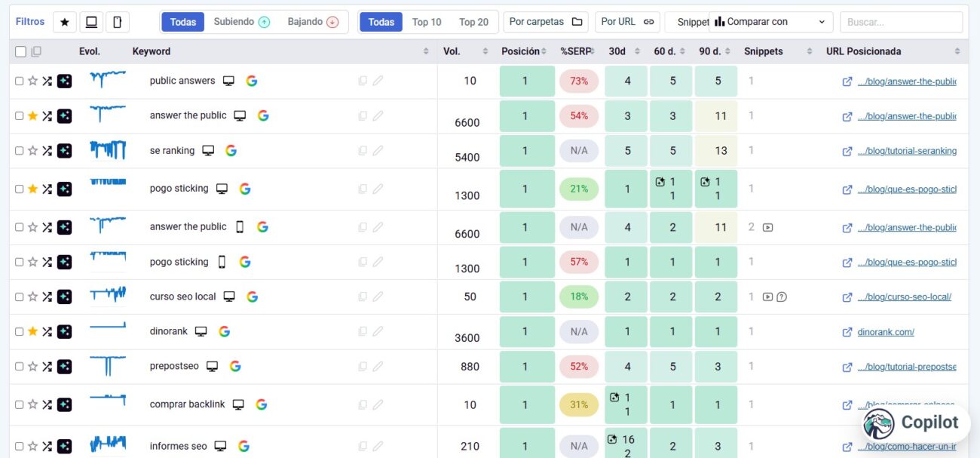The width and height of the screenshot is (980, 458).
Task: Copy the comprar backlink keyword
Action: coord(363,404)
